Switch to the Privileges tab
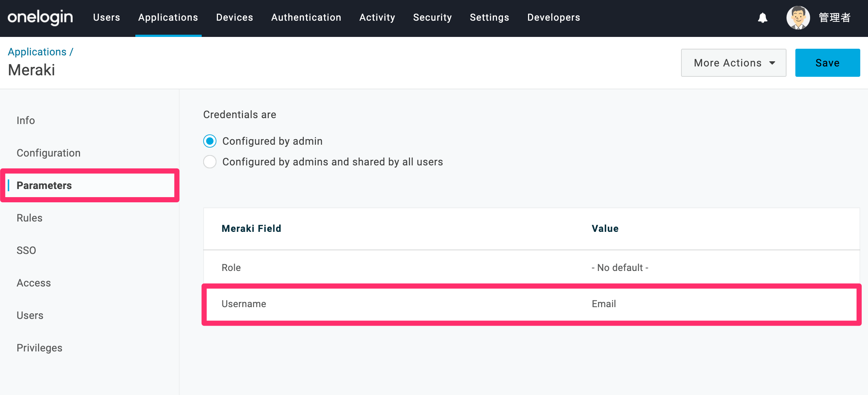Viewport: 868px width, 395px height. [39, 348]
